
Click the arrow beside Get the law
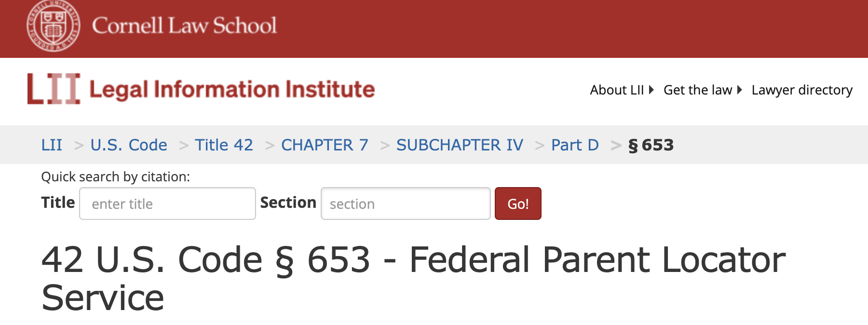click(739, 90)
